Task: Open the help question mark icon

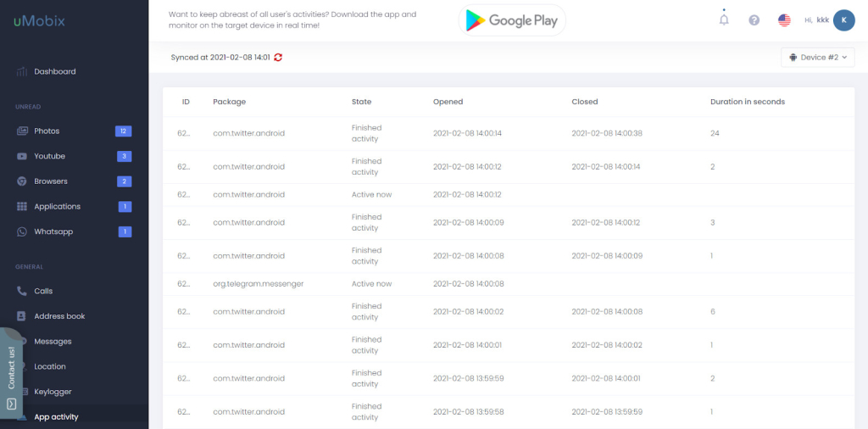Action: (754, 20)
